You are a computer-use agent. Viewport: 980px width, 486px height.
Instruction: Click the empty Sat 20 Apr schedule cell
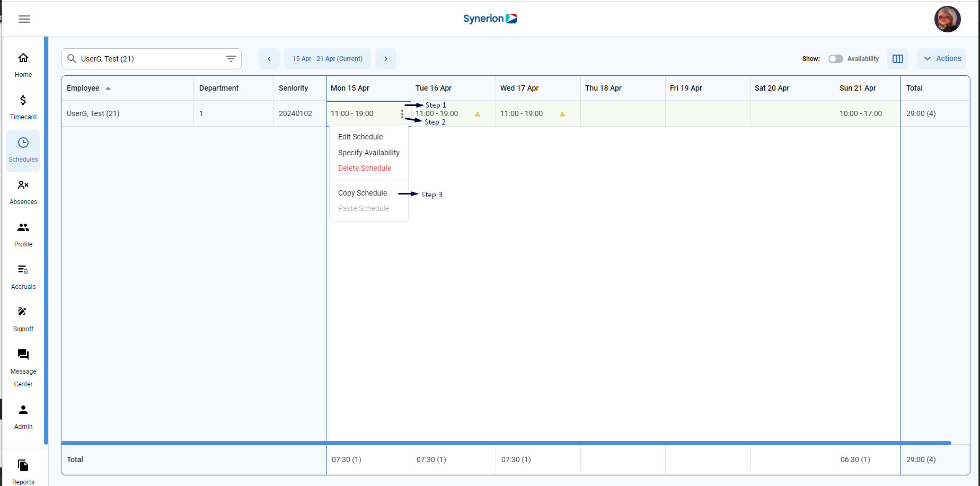(793, 114)
